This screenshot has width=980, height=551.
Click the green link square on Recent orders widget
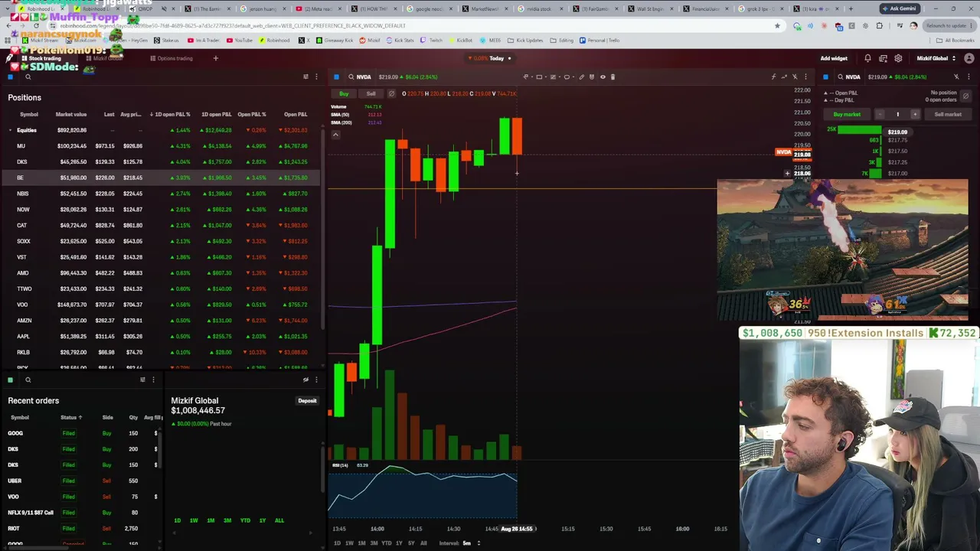(x=10, y=380)
